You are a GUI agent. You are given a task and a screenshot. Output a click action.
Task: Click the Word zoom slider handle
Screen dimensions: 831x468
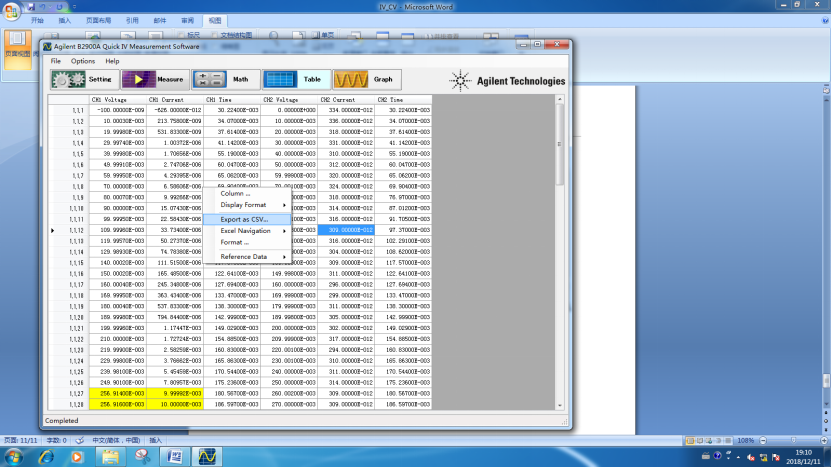click(x=793, y=440)
